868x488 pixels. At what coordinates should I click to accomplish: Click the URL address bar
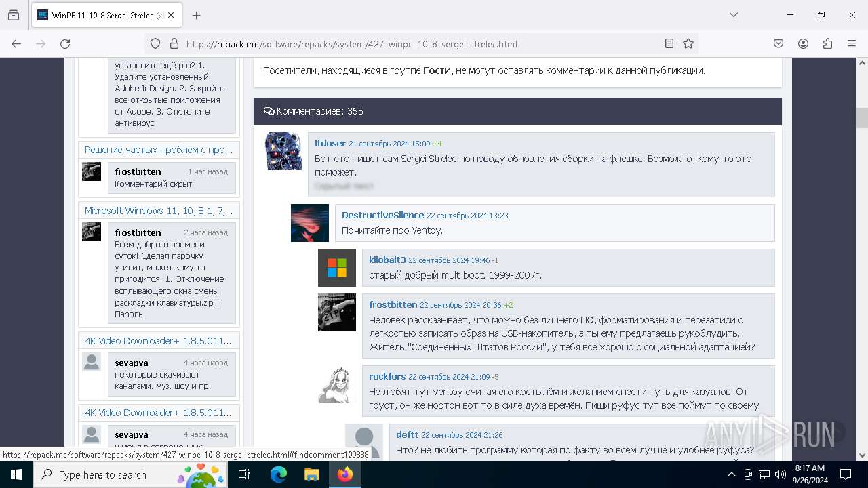point(420,43)
